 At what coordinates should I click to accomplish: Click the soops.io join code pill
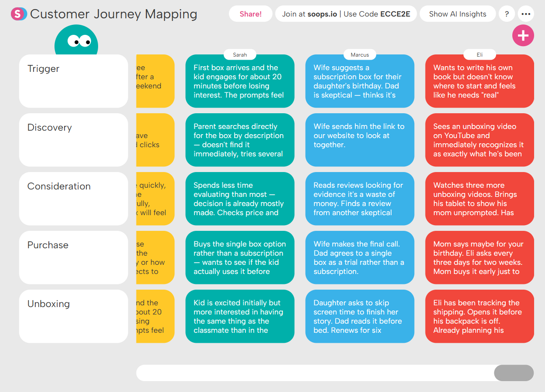346,14
